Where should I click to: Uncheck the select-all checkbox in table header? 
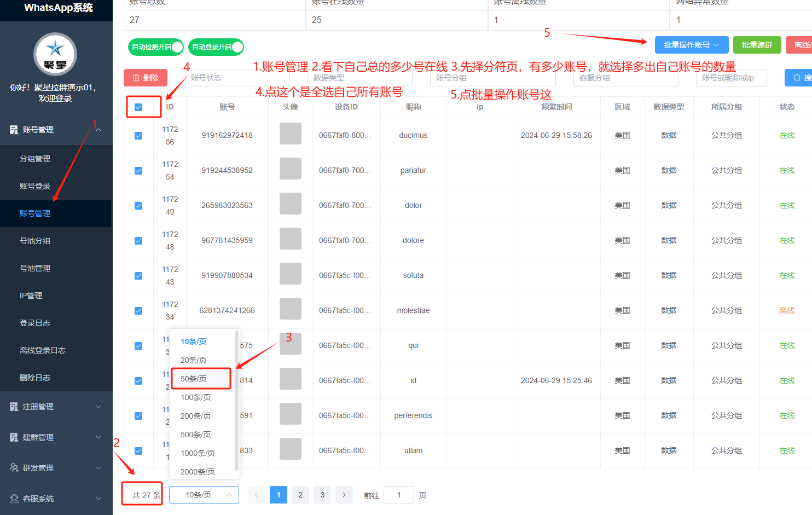coord(138,107)
